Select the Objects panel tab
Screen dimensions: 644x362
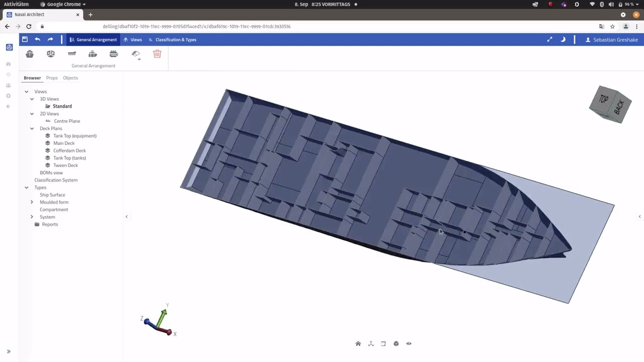click(70, 78)
